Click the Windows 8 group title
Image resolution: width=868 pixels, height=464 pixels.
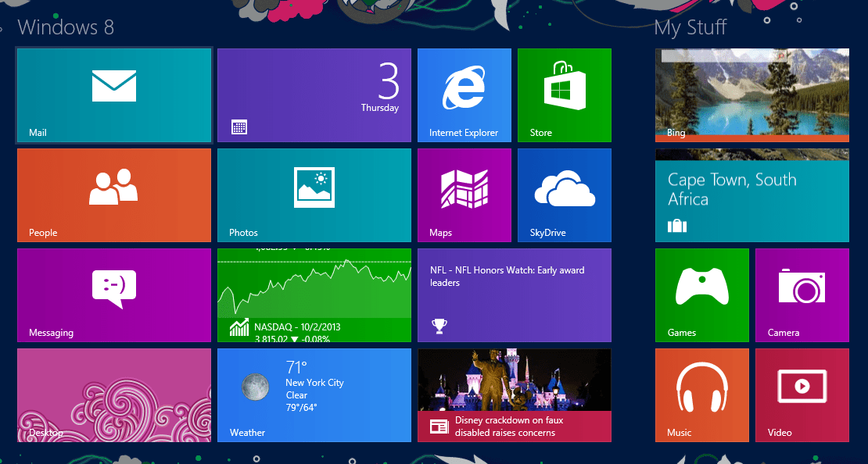[66, 27]
